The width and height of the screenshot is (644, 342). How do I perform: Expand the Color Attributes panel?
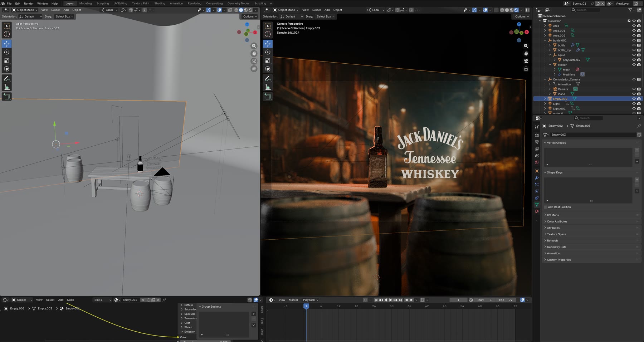point(557,221)
